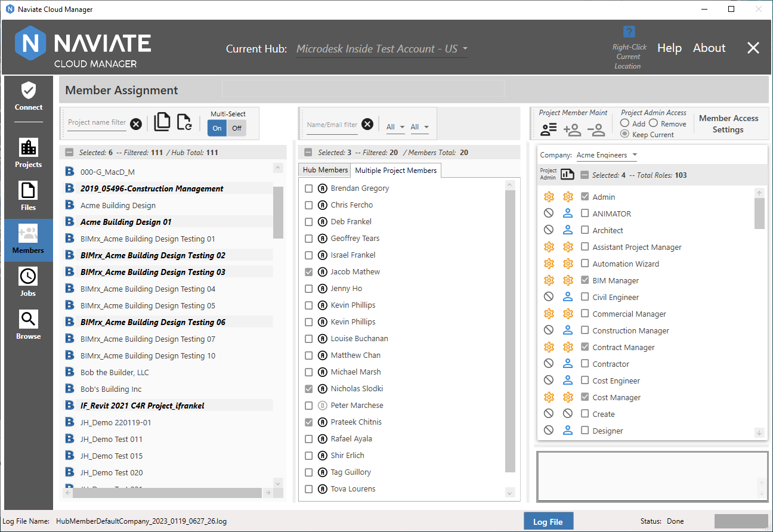Open the Company dropdown
This screenshot has width=773, height=532.
(607, 155)
